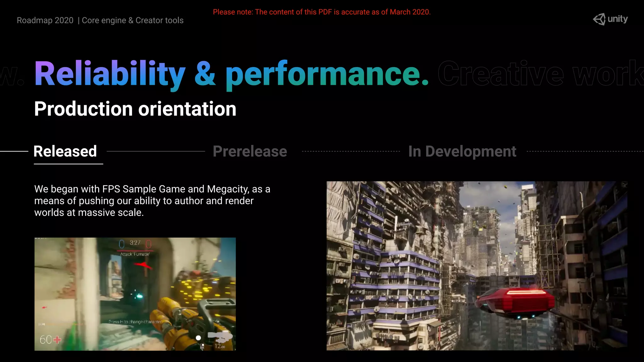Open the FPS Sample Game screenshot

[135, 294]
